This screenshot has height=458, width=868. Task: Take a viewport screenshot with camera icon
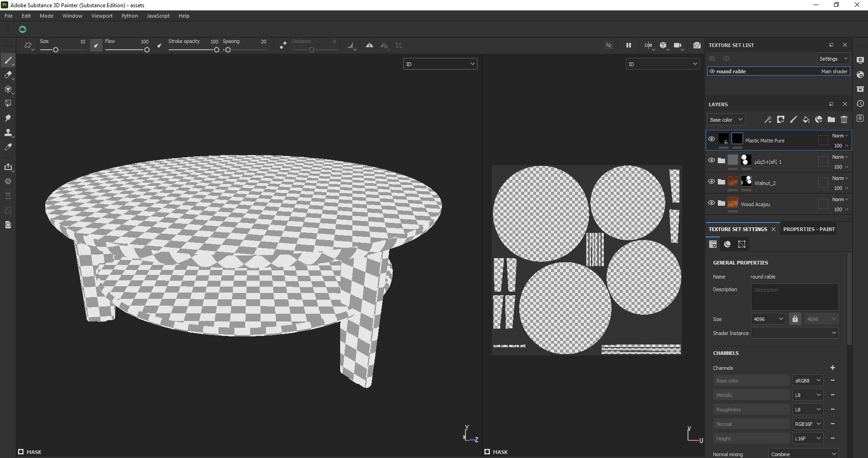697,45
